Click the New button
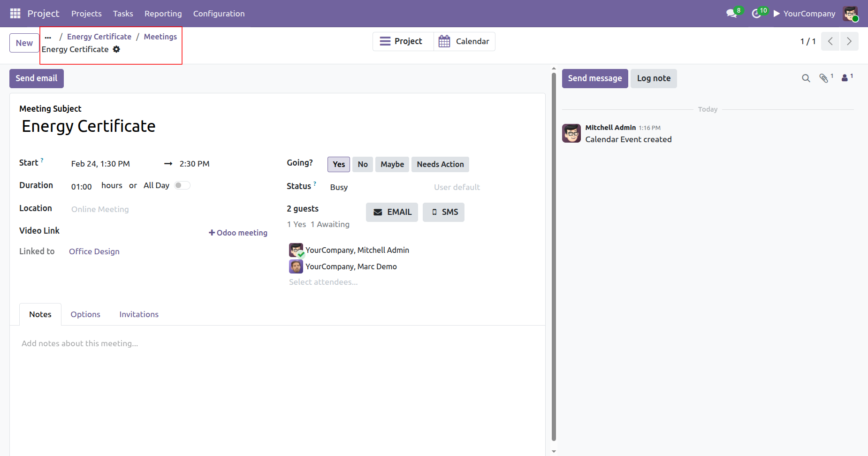The image size is (868, 456). tap(24, 43)
